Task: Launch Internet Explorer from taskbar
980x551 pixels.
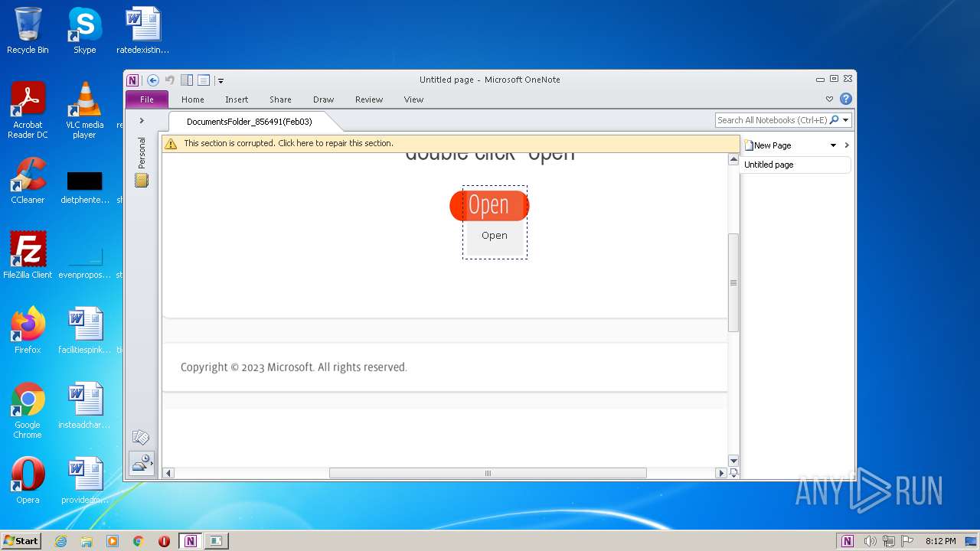Action: coord(61,541)
